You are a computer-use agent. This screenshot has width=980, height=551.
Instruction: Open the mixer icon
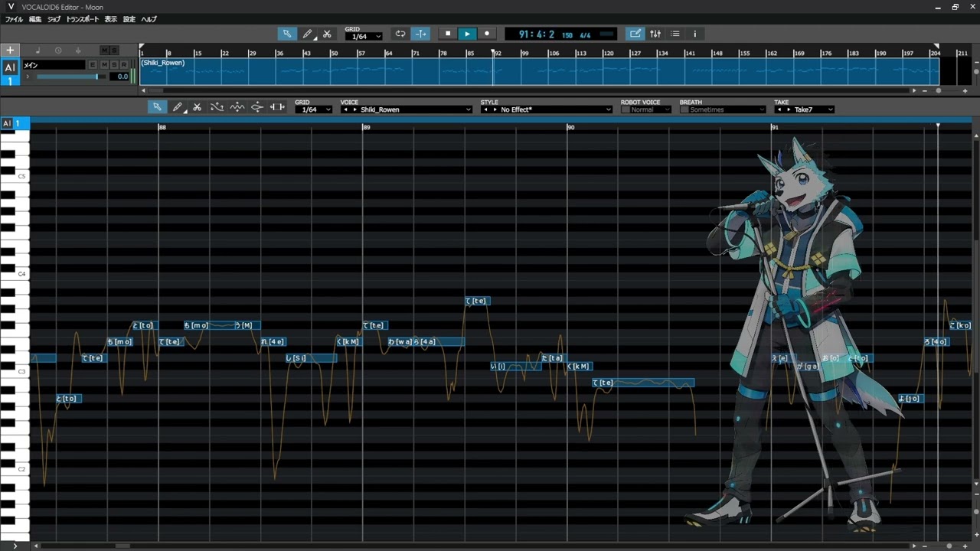[x=655, y=34]
